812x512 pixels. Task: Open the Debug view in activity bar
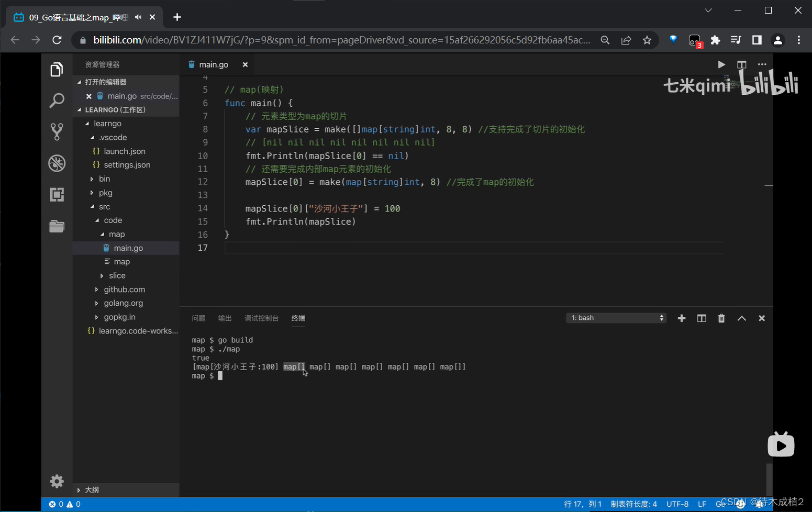point(57,163)
